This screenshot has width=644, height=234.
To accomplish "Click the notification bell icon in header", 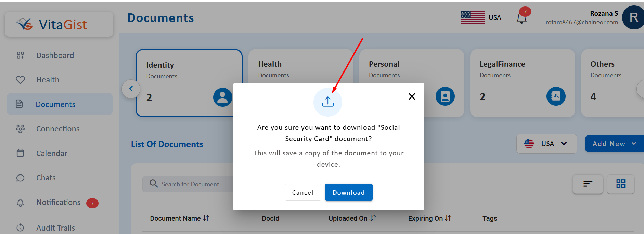I will click(x=521, y=18).
